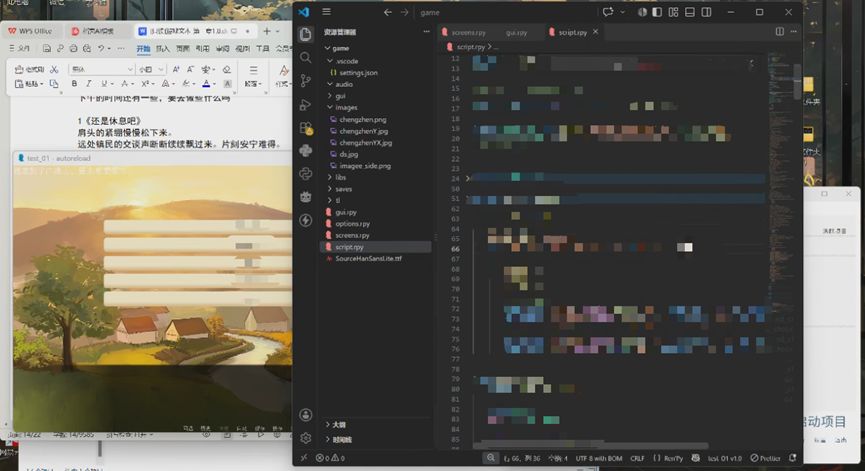Open the Python extension panel icon
This screenshot has width=865, height=471.
[x=306, y=151]
